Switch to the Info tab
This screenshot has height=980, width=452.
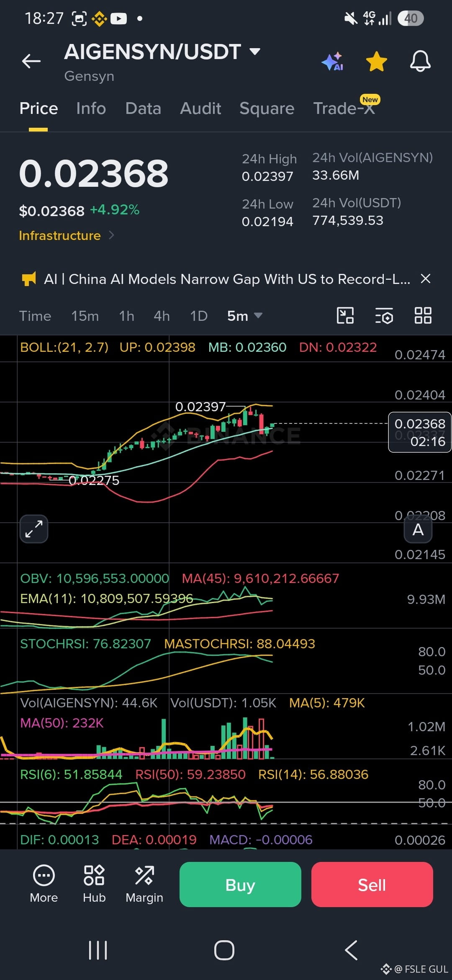pos(91,108)
